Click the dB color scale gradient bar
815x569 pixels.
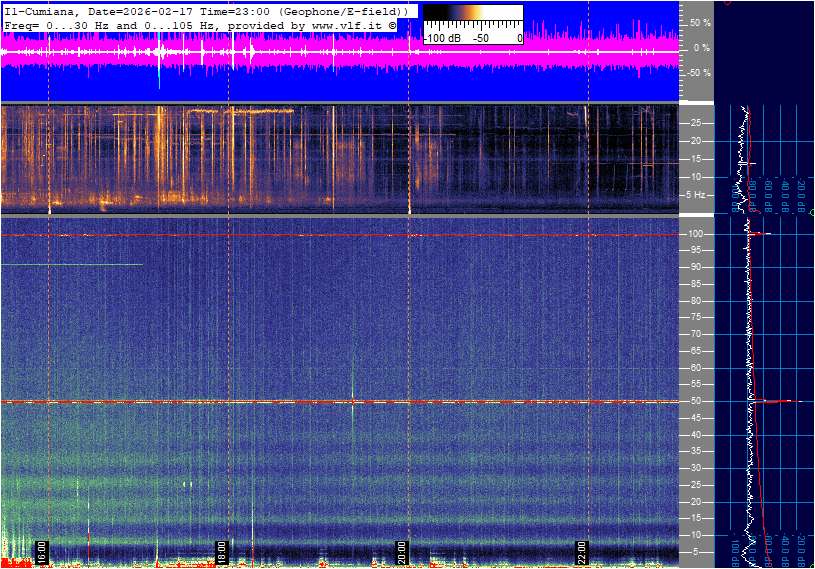pos(472,16)
